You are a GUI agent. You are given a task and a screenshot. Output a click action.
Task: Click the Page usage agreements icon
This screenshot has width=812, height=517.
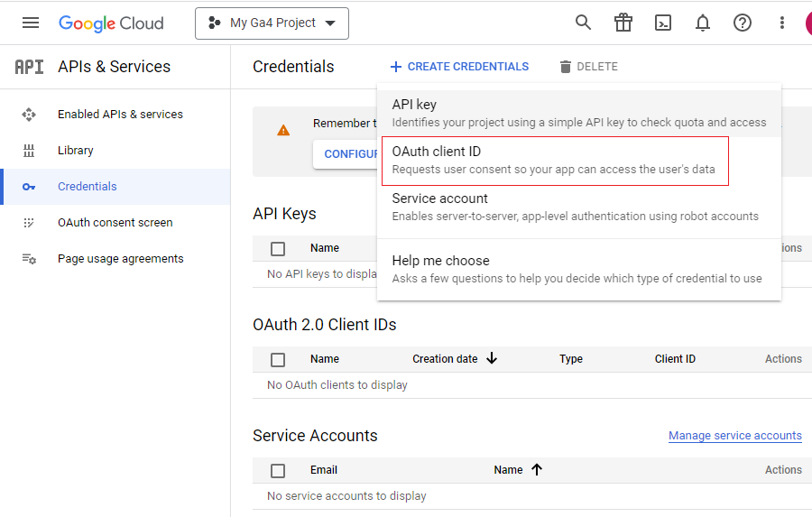pyautogui.click(x=29, y=259)
